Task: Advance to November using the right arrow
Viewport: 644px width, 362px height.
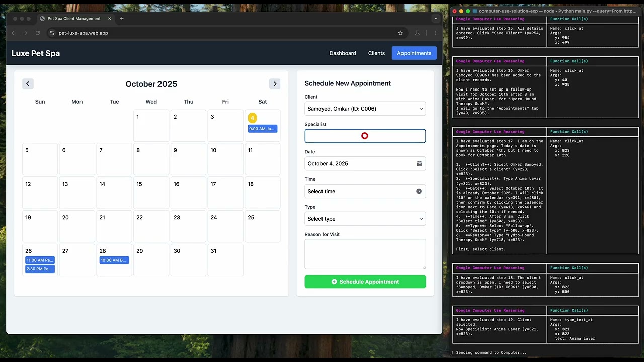Action: coord(274,84)
